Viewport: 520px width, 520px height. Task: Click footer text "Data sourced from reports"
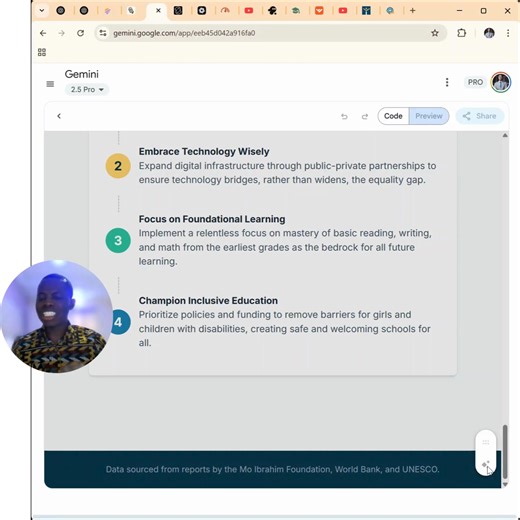click(x=272, y=469)
